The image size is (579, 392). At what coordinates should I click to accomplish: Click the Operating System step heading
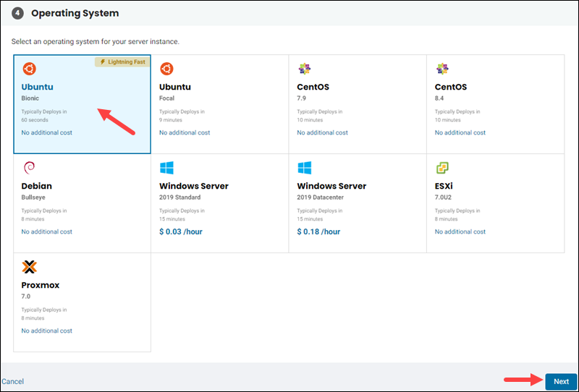pos(75,13)
